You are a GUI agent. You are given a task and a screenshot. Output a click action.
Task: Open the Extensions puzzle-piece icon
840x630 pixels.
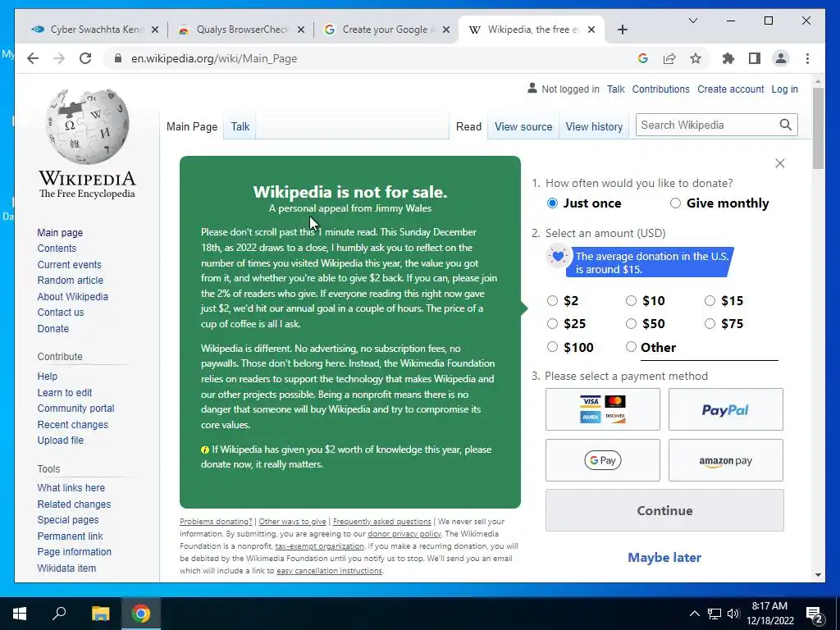point(728,58)
